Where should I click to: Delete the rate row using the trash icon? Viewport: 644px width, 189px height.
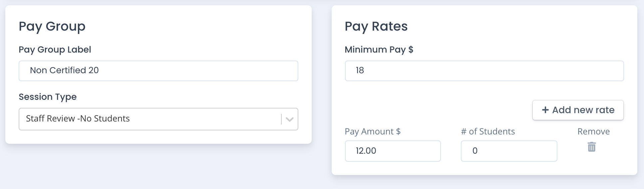click(591, 147)
